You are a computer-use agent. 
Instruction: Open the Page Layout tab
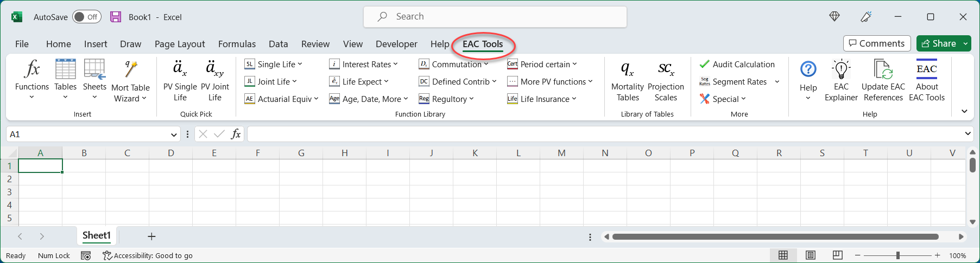[x=180, y=44]
